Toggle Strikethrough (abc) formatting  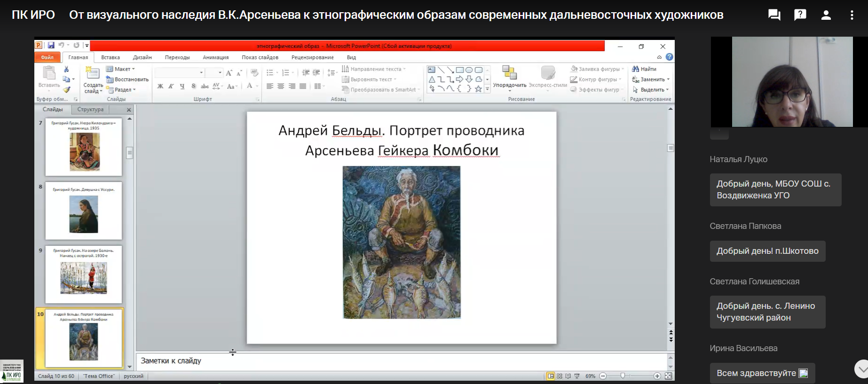coord(205,86)
